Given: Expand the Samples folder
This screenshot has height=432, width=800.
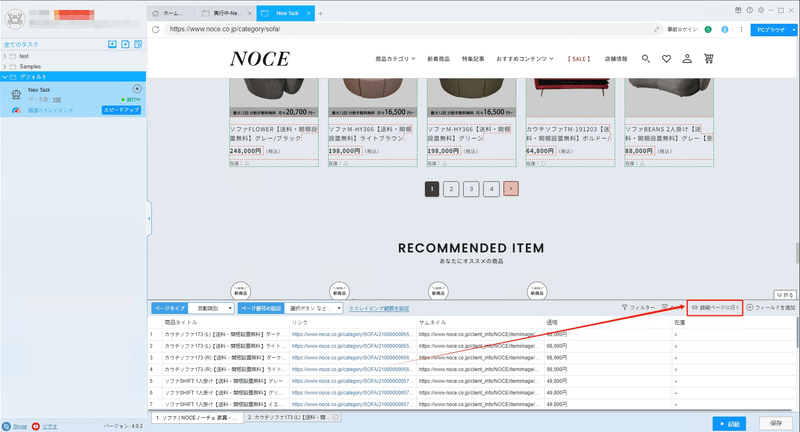Looking at the screenshot, I should [5, 66].
